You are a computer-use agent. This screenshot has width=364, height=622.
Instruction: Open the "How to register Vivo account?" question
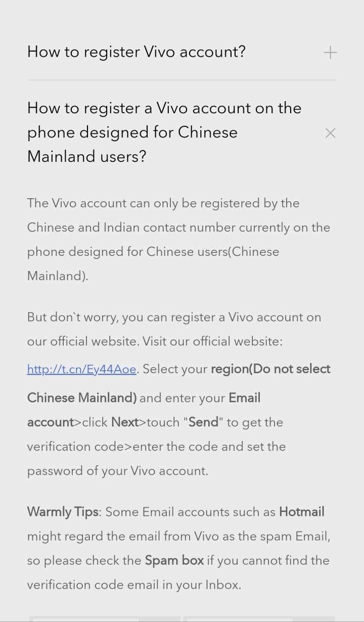point(136,52)
